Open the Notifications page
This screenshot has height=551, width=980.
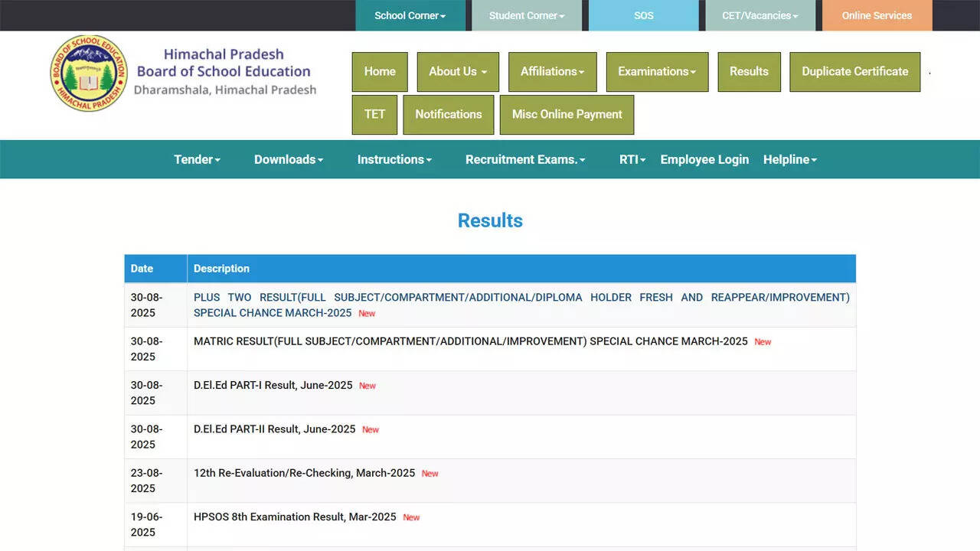point(448,115)
